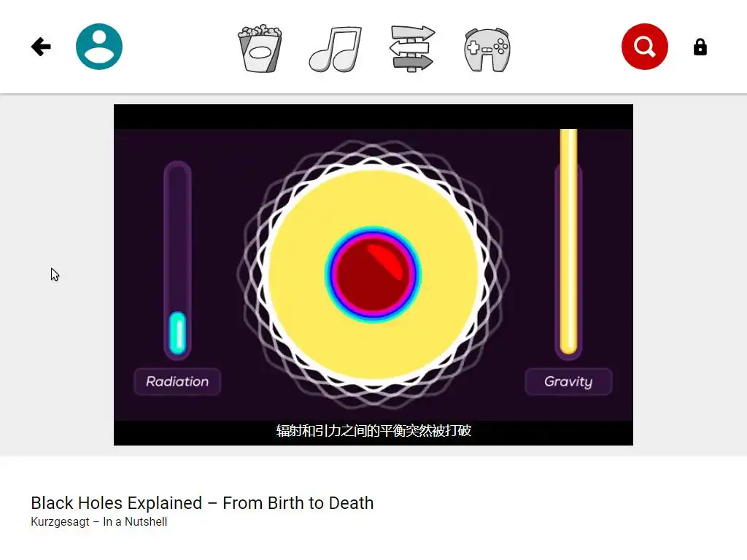Click the cyan radiation level bar
Screen dimensions: 747x560
pyautogui.click(x=178, y=332)
